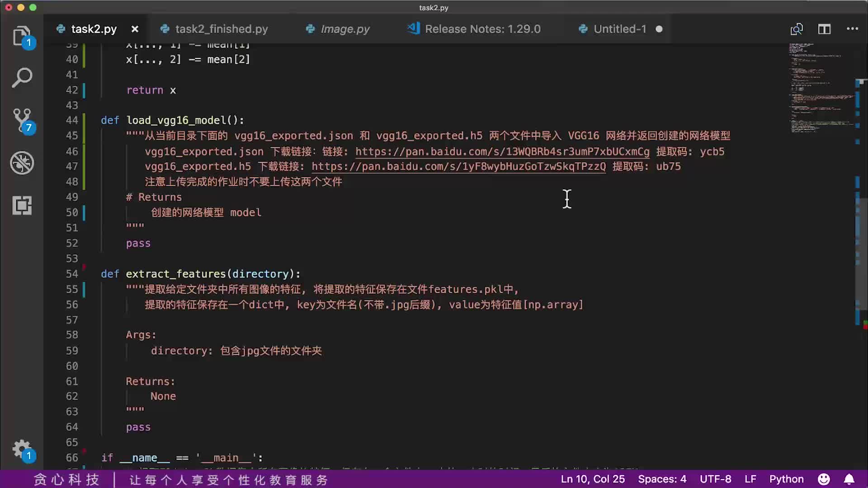The height and width of the screenshot is (488, 868).
Task: Click the '# Returns' comment line
Action: [x=154, y=197]
